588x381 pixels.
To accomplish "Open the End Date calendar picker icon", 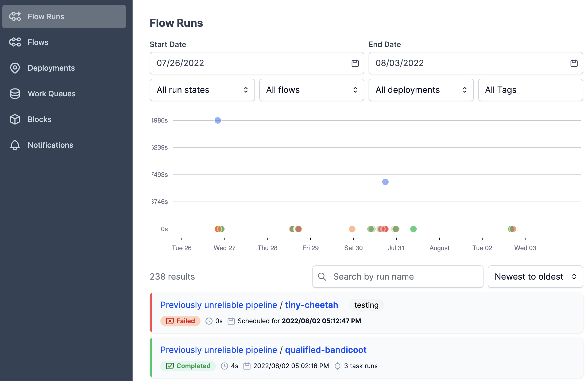I will coord(574,63).
